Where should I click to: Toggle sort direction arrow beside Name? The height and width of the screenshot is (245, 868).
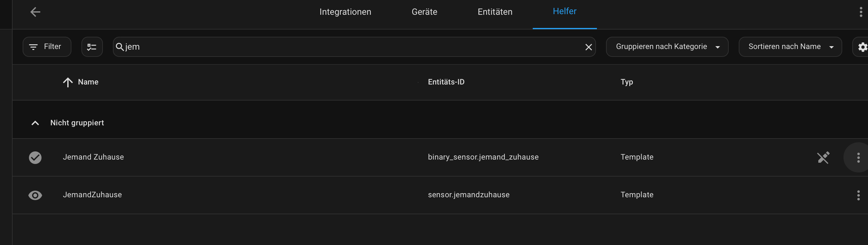(68, 82)
